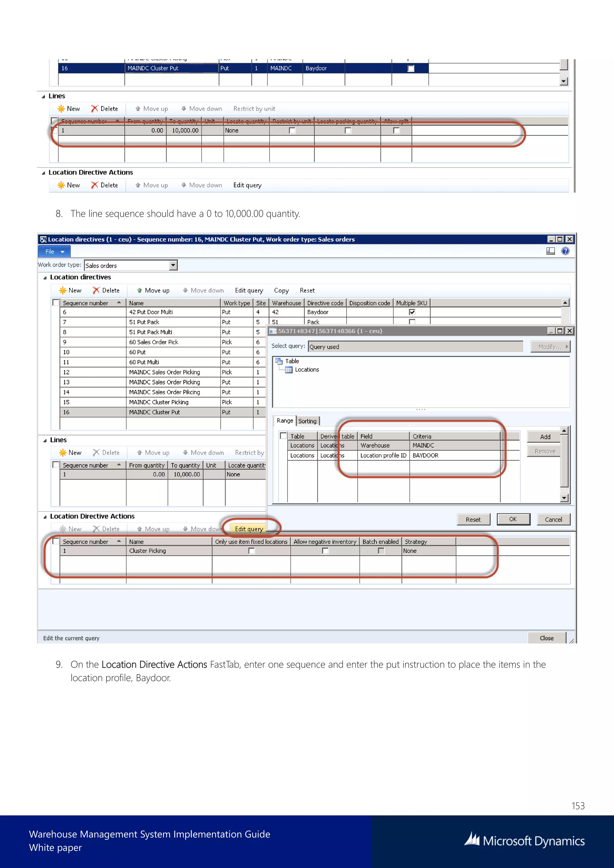Click Delete in Location directives toolbar
This screenshot has height=868, width=614.
pyautogui.click(x=106, y=290)
